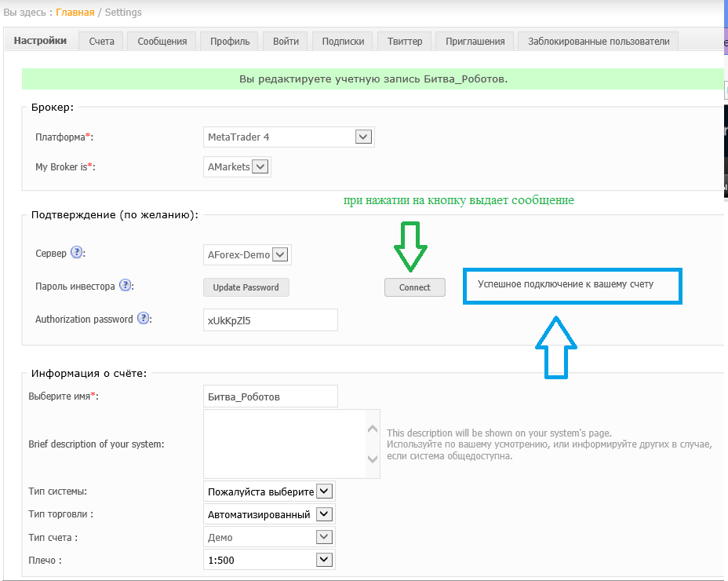Viewport: 728px width, 581px height.
Task: Open the Сообщения tab
Action: 162,42
